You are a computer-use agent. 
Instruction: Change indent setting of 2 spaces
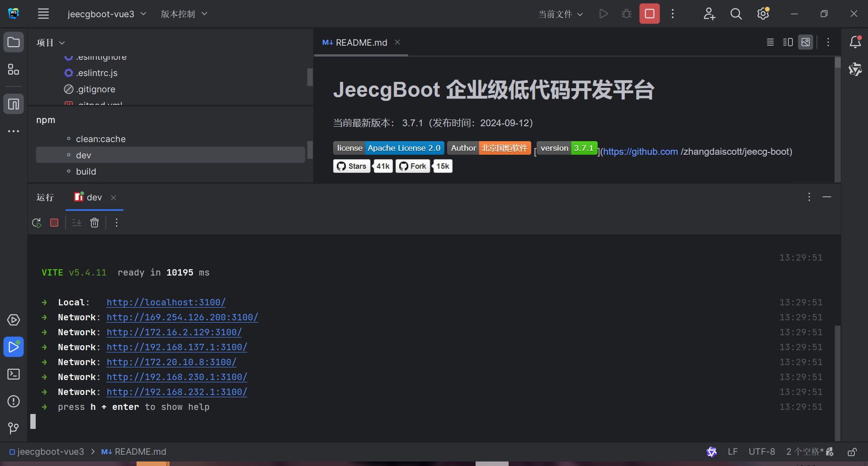coord(805,452)
